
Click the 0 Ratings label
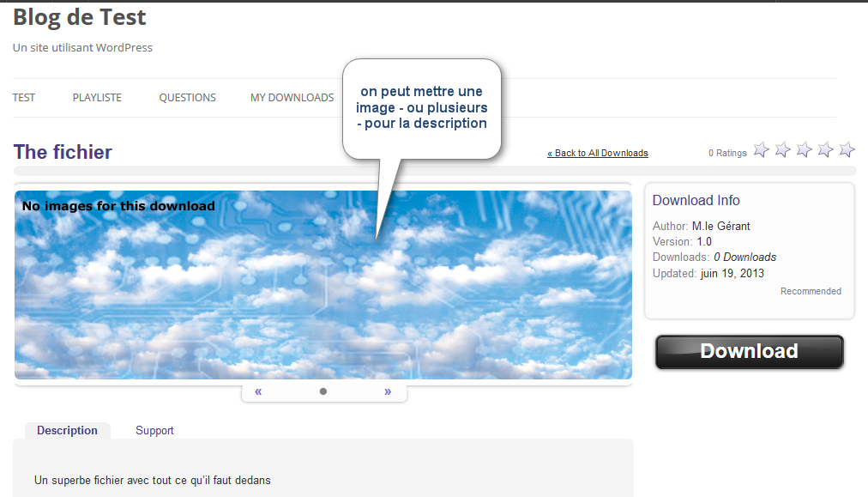pos(727,153)
